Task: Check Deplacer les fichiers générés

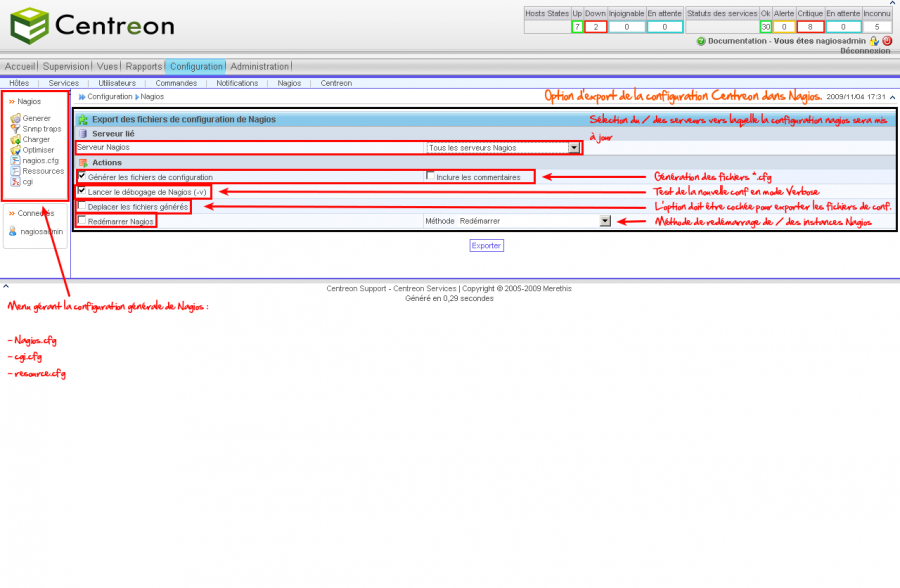Action: pyautogui.click(x=82, y=206)
